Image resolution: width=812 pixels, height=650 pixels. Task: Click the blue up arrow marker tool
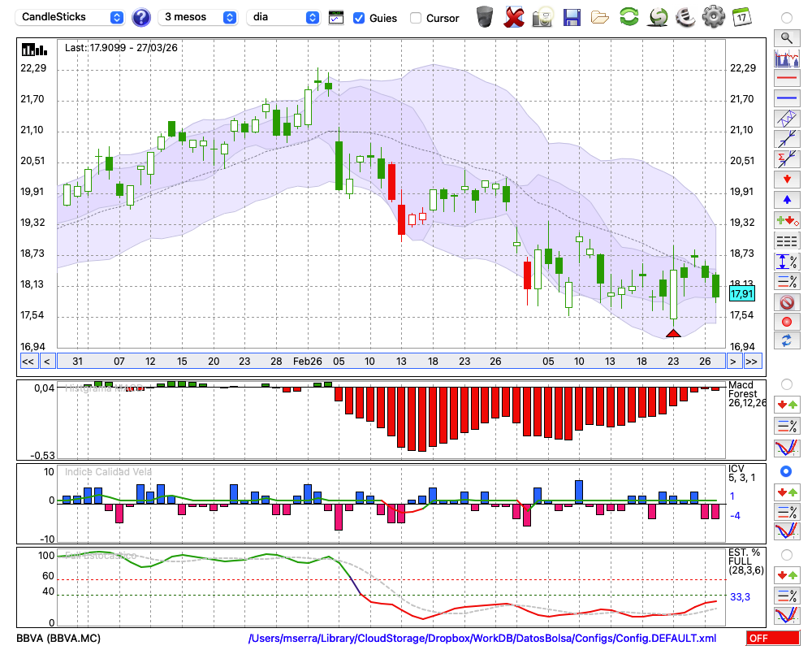pyautogui.click(x=787, y=200)
